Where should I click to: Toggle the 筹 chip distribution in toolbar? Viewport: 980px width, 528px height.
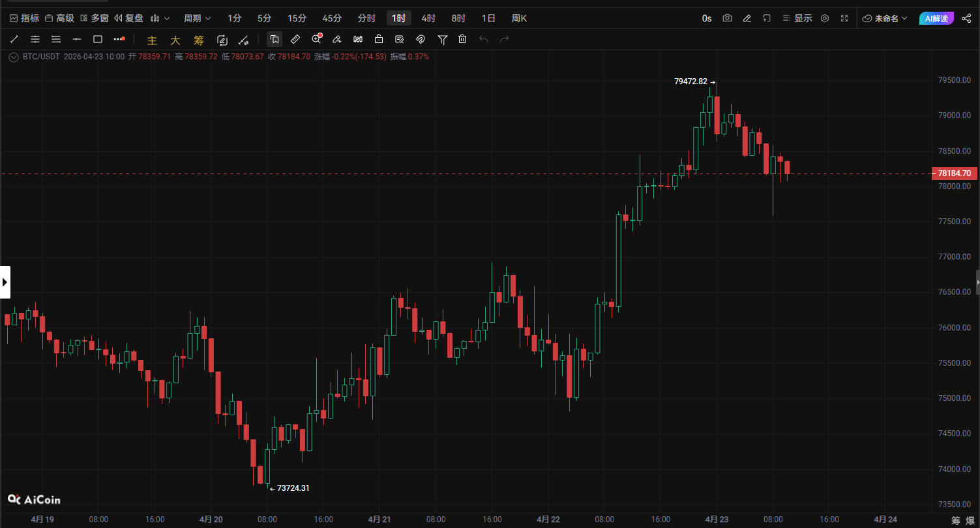pyautogui.click(x=199, y=40)
